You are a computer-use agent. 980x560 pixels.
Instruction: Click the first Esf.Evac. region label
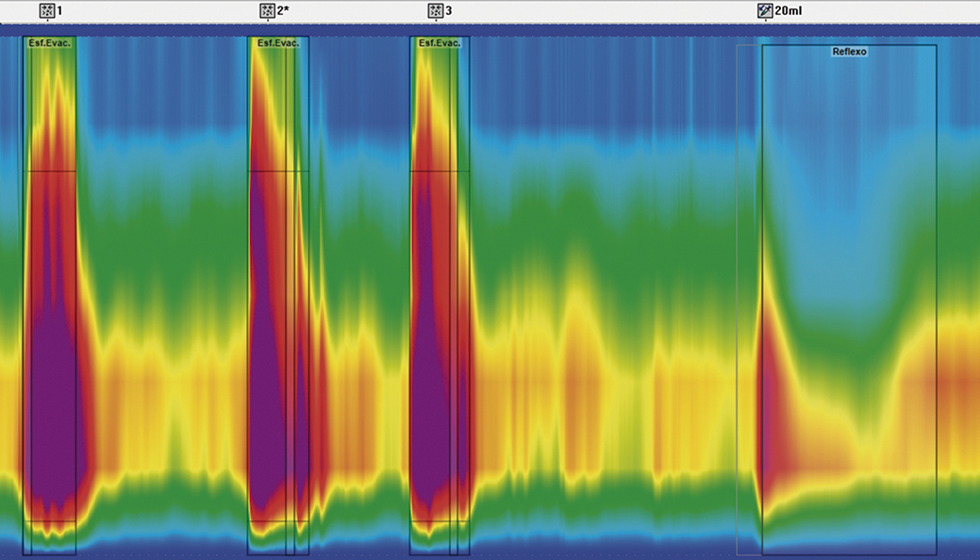50,43
